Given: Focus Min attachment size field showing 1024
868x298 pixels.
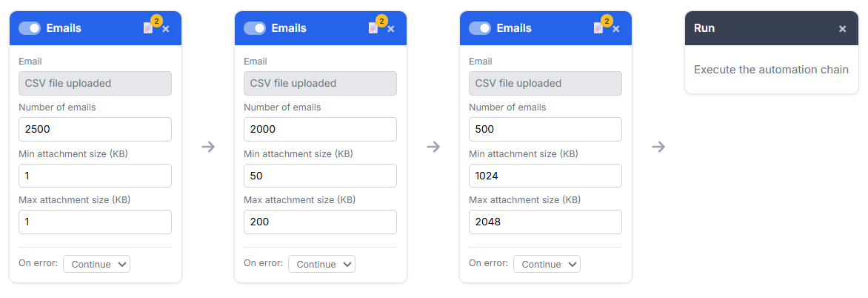Looking at the screenshot, I should [545, 176].
